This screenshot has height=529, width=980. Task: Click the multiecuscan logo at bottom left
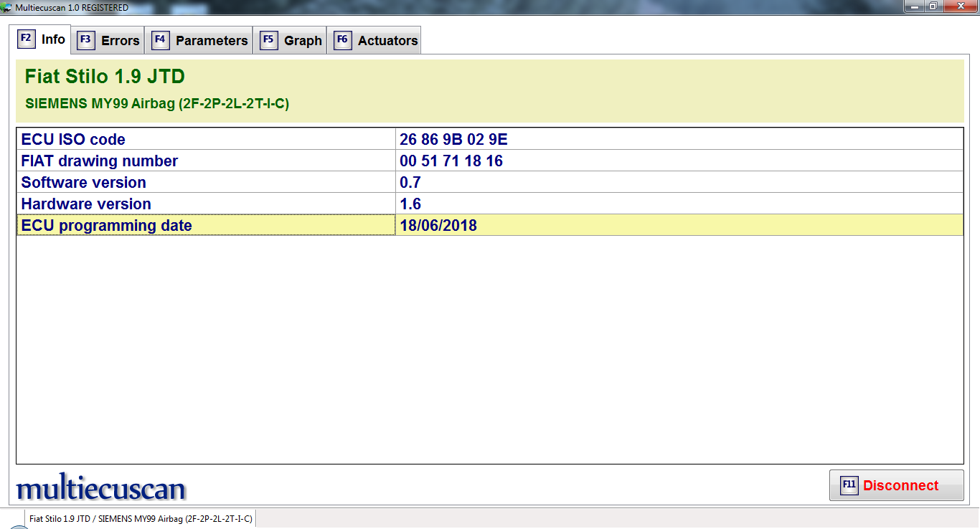click(101, 489)
